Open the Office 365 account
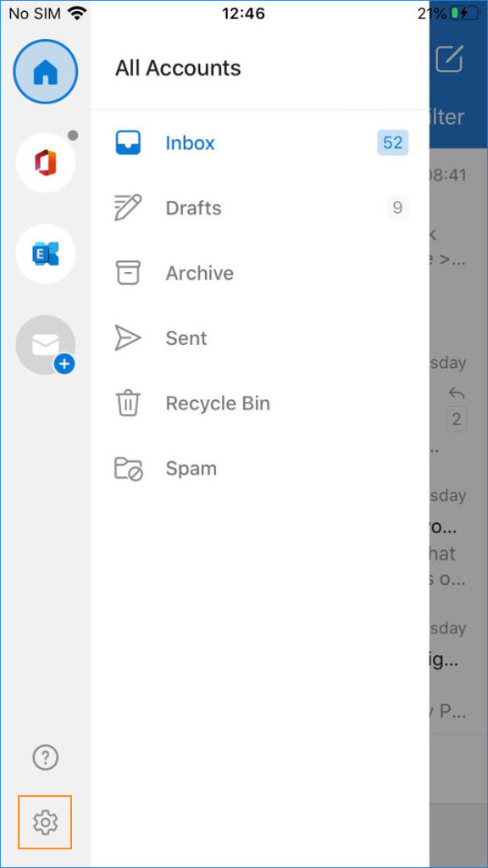Image resolution: width=488 pixels, height=868 pixels. click(x=45, y=162)
